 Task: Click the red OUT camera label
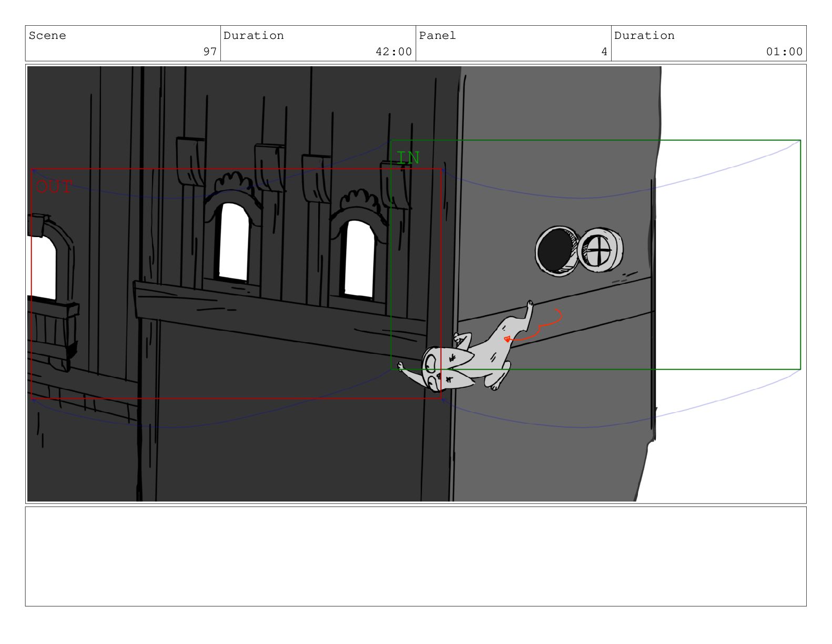(x=54, y=187)
